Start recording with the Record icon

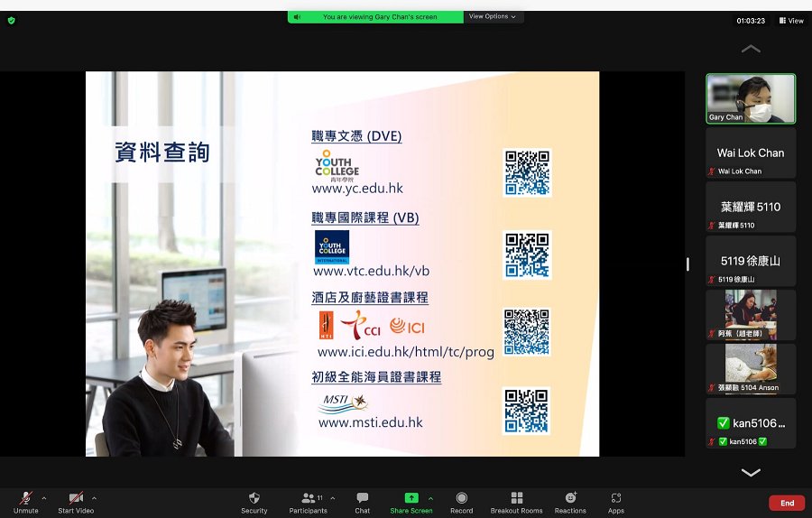pyautogui.click(x=461, y=498)
